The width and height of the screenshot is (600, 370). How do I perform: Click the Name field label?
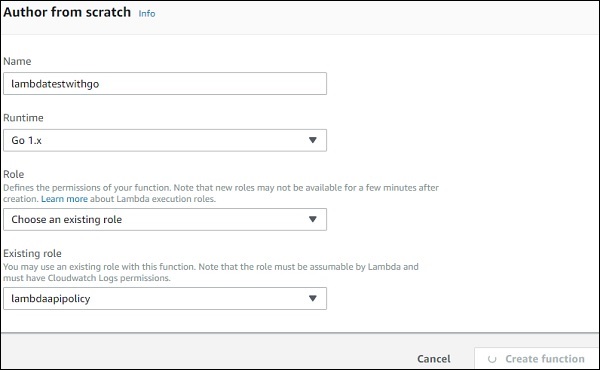pyautogui.click(x=17, y=61)
